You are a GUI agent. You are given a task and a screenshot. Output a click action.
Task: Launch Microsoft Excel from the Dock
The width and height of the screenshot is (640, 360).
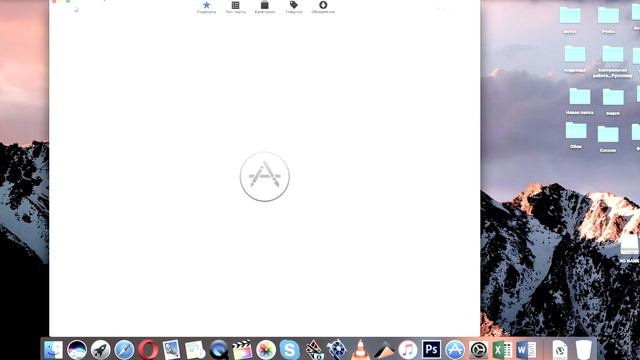point(502,350)
